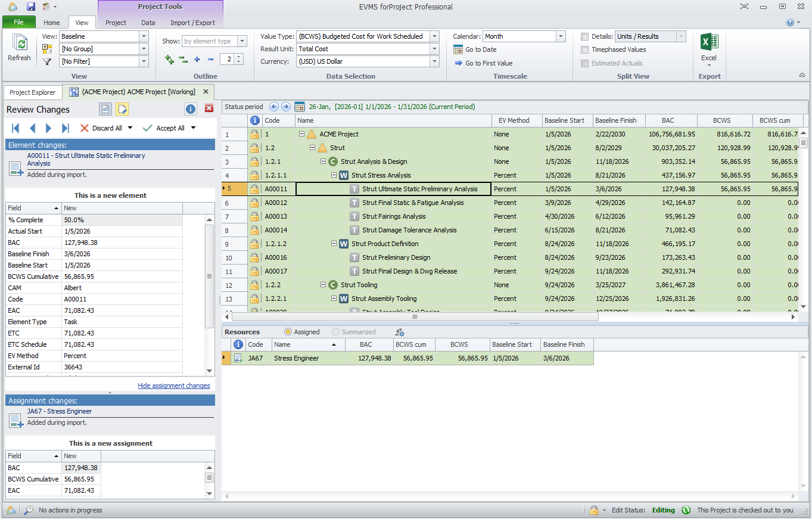The image size is (812, 519).
Task: Select the Strut Fairings Analysis row
Action: (x=509, y=216)
